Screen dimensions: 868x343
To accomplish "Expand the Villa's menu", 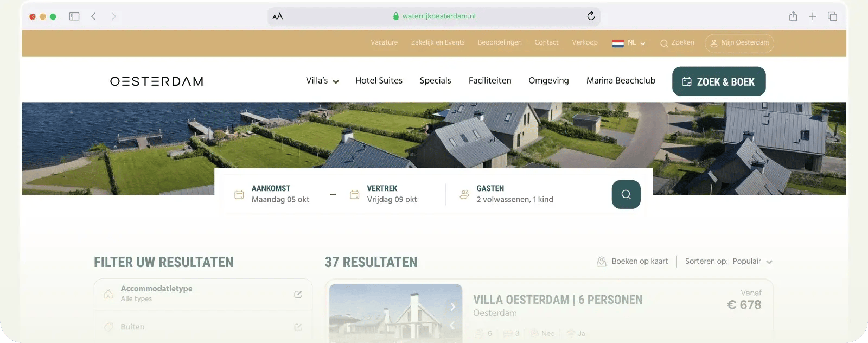I will (322, 81).
